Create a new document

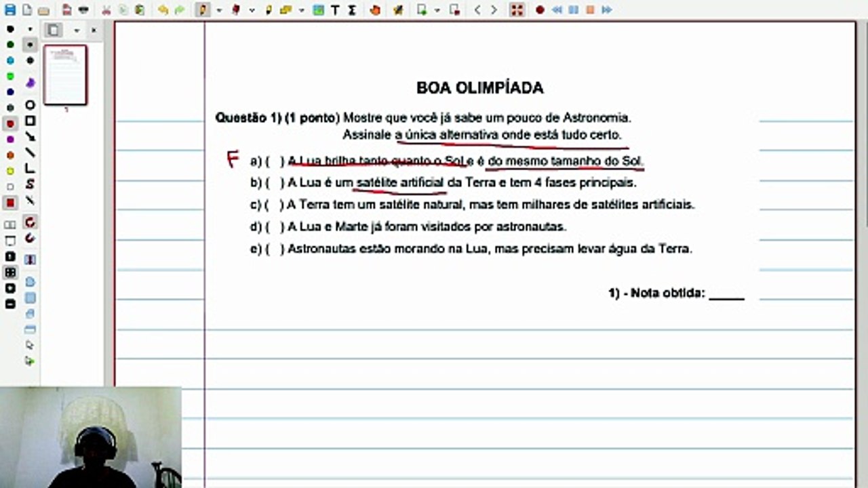pyautogui.click(x=26, y=10)
